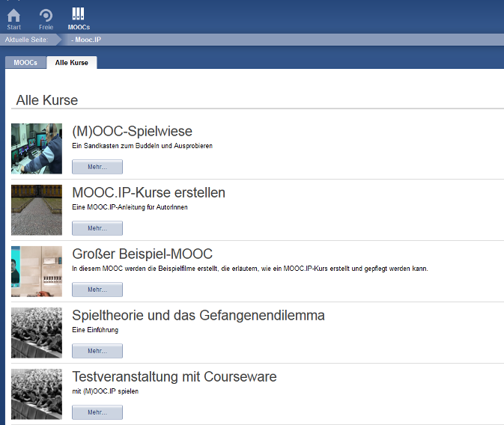Select the Alle Kurse tab
The image size is (504, 425).
pyautogui.click(x=71, y=63)
